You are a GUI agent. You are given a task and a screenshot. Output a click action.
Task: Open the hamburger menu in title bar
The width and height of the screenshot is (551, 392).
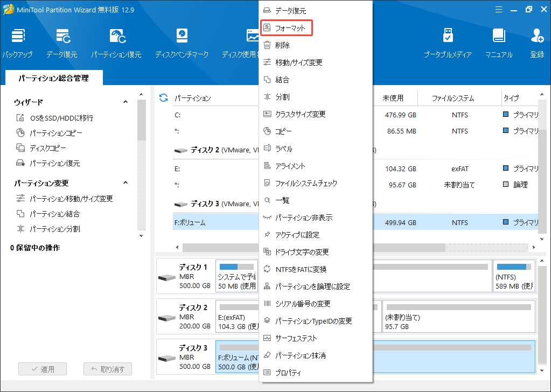pyautogui.click(x=499, y=10)
